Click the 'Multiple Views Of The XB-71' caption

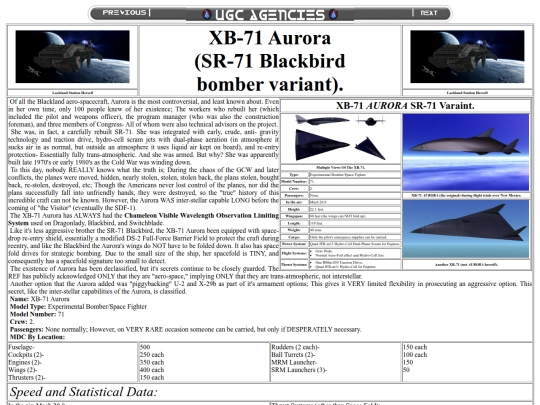point(341,167)
